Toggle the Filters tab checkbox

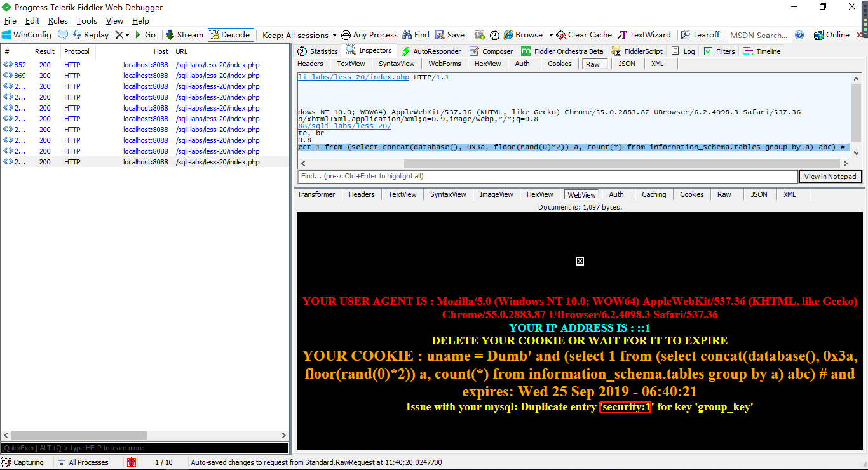(709, 51)
